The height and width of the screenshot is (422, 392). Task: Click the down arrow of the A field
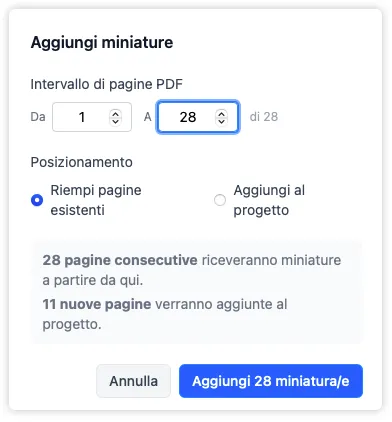coord(221,121)
